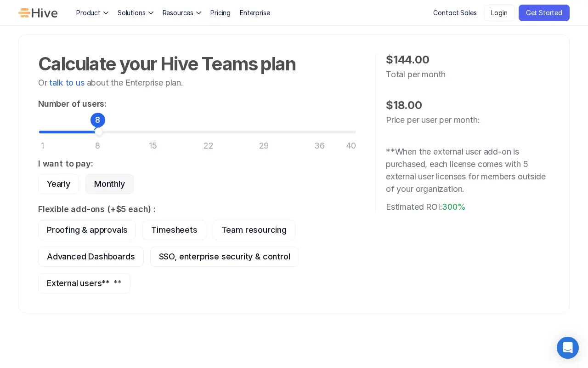
Task: Click the $18.00 per user price
Action: pos(404,105)
